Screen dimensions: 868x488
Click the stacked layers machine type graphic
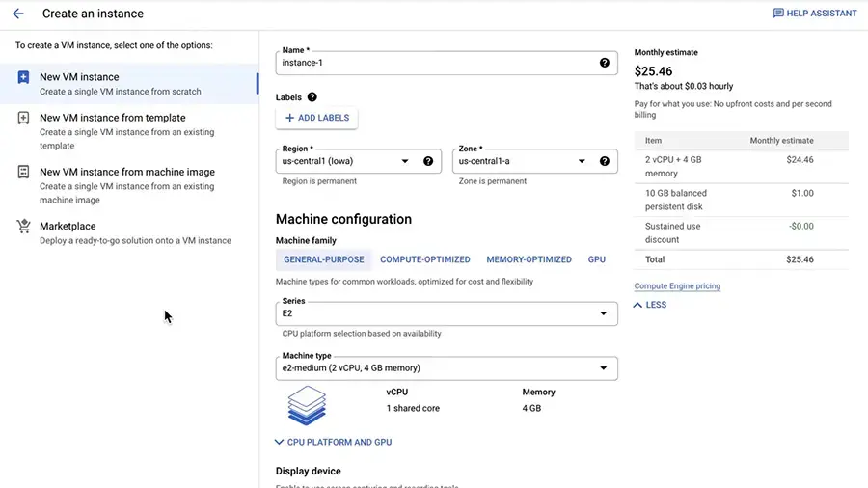pos(307,406)
